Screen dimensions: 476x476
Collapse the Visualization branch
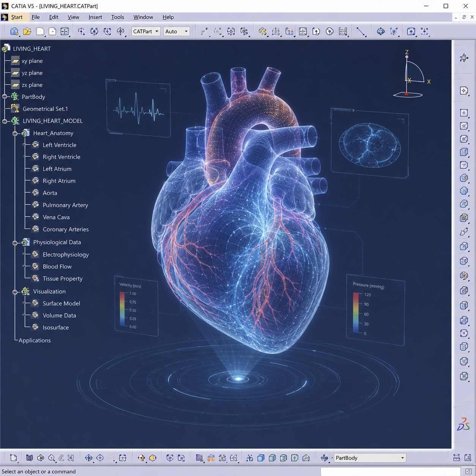(15, 292)
